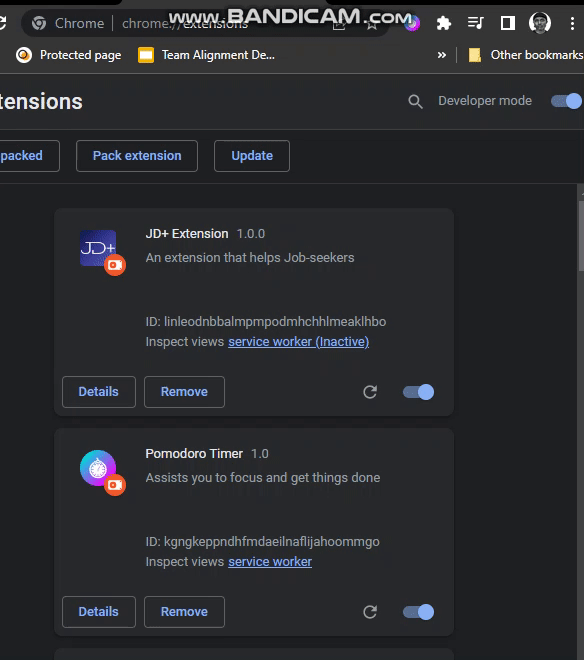Click Pack extension button
This screenshot has height=660, width=584.
[137, 156]
